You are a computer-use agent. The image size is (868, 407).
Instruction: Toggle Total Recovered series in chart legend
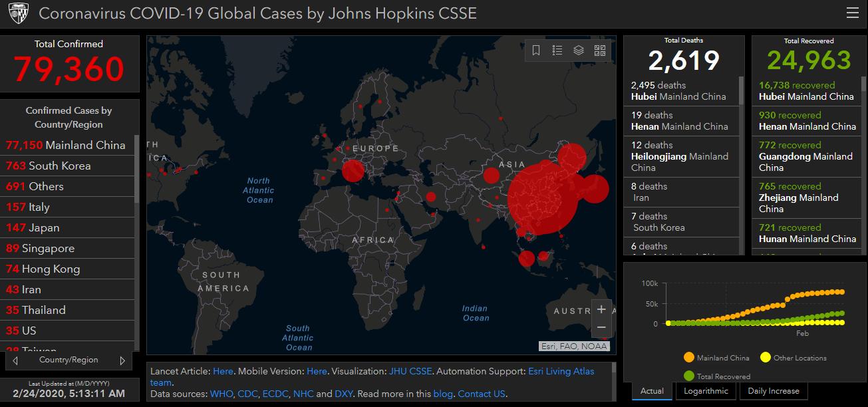click(716, 376)
